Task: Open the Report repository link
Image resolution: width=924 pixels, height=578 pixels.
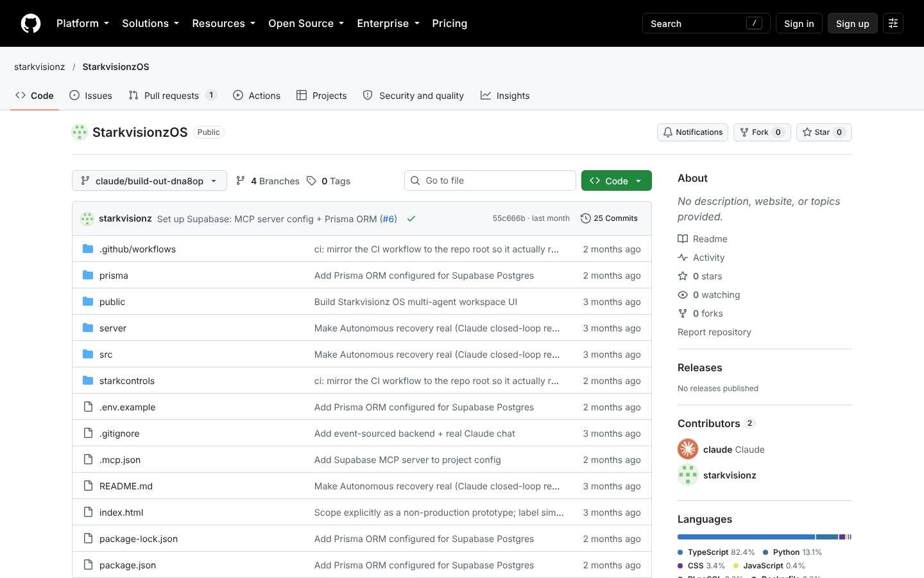Action: 714,332
